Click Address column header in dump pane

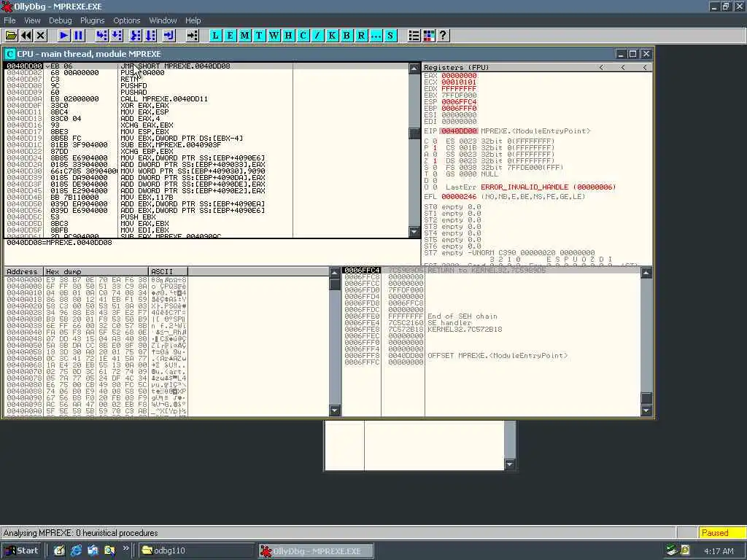tap(24, 271)
